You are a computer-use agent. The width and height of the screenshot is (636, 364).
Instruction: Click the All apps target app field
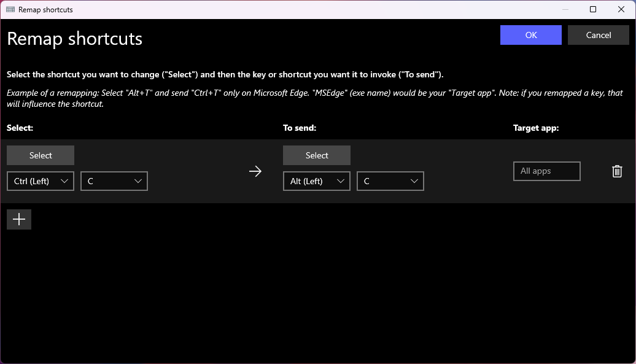coord(546,171)
